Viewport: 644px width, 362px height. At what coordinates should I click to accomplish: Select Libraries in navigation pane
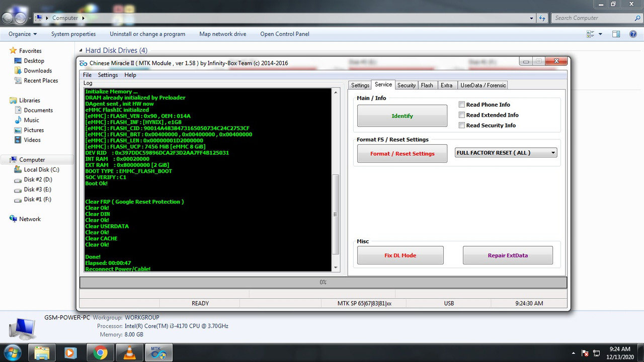[x=29, y=101]
